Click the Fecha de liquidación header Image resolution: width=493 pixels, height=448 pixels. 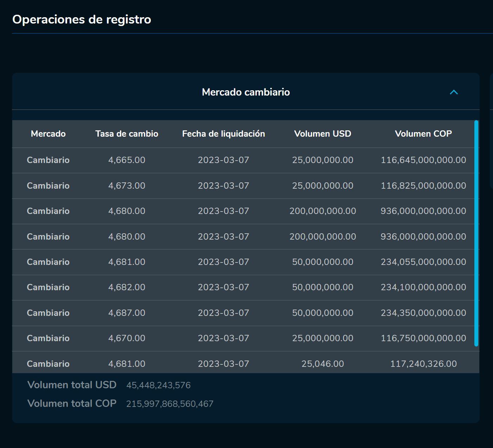223,134
